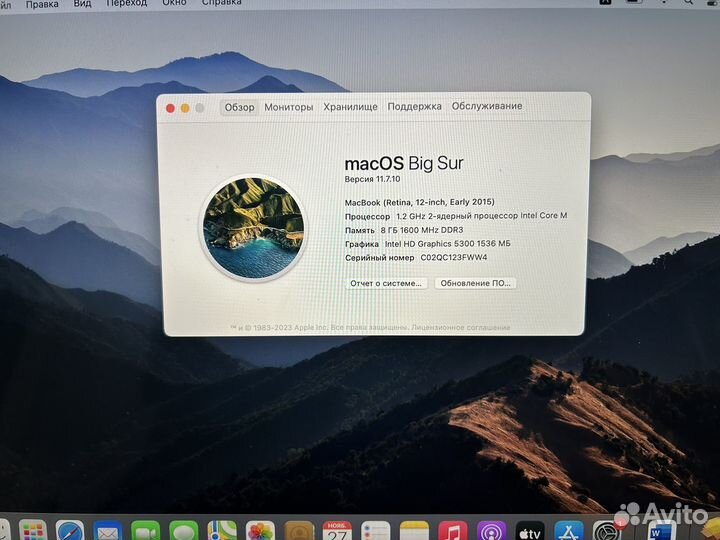Open Calendar showing 27 in Dock
The height and width of the screenshot is (540, 720).
[337, 532]
